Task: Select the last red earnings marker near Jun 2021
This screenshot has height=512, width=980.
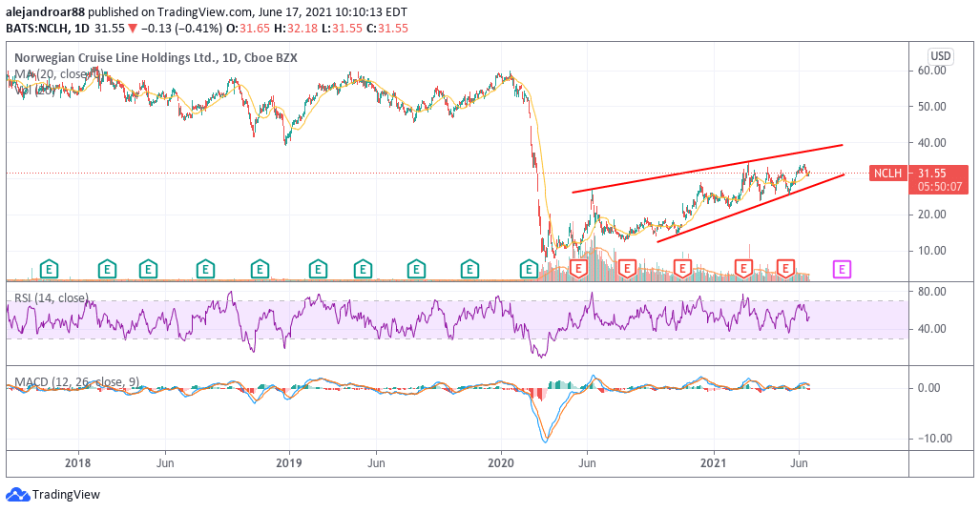Action: click(785, 270)
